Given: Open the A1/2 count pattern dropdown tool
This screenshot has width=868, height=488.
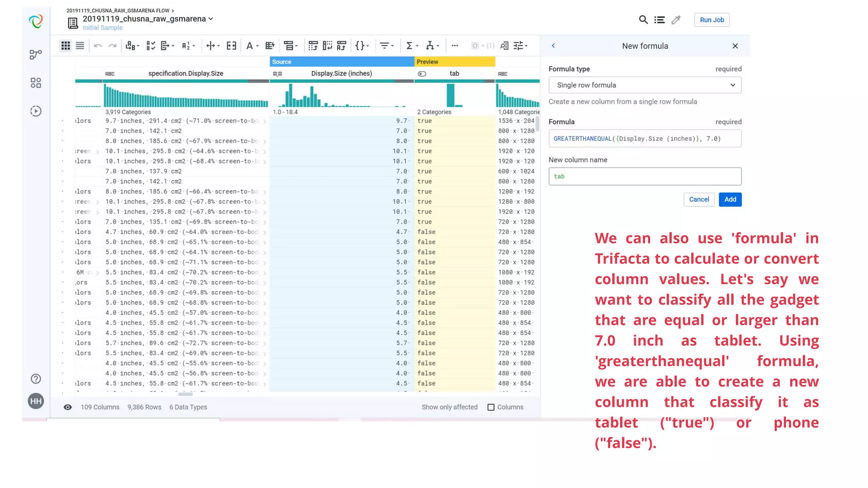Looking at the screenshot, I should (x=188, y=46).
